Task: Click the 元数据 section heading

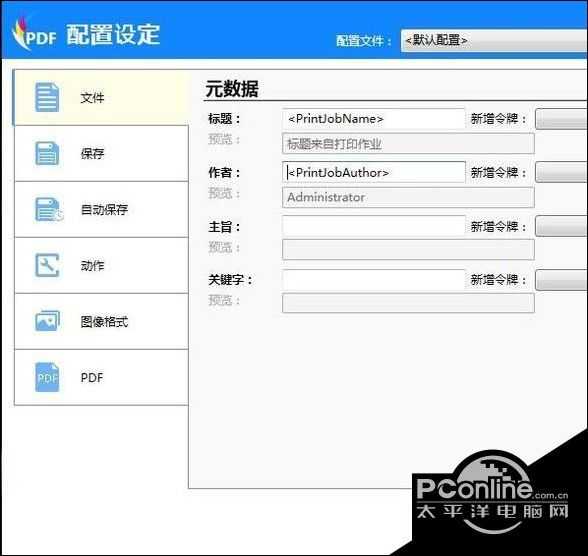Action: coord(232,89)
